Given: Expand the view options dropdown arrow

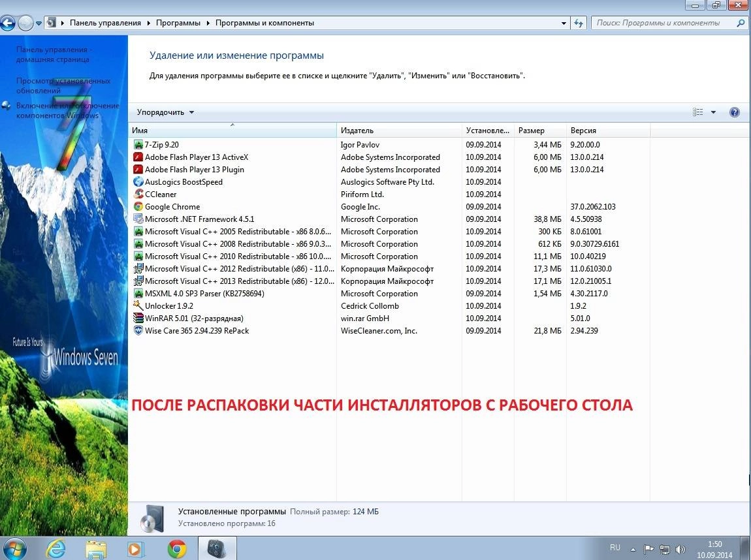Looking at the screenshot, I should (x=713, y=112).
